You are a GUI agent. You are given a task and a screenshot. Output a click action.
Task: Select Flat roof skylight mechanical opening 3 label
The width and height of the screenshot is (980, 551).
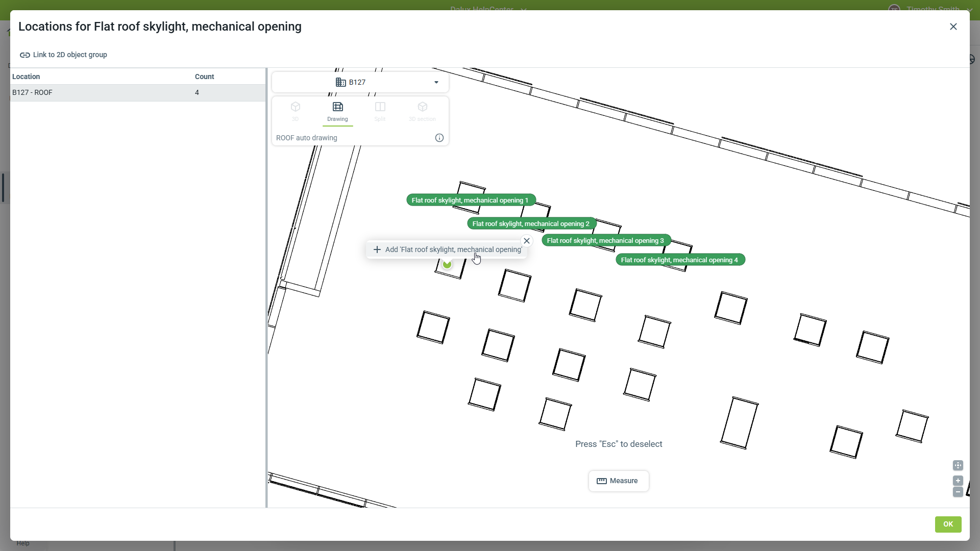click(x=605, y=240)
